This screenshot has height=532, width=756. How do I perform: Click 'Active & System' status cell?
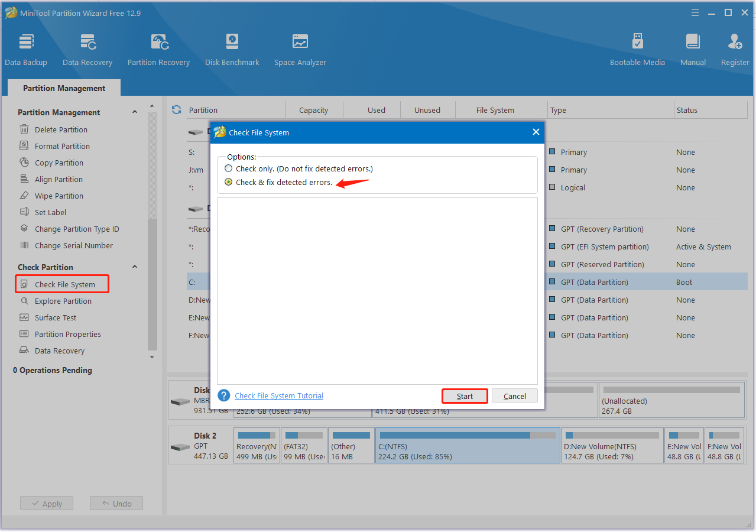(703, 246)
